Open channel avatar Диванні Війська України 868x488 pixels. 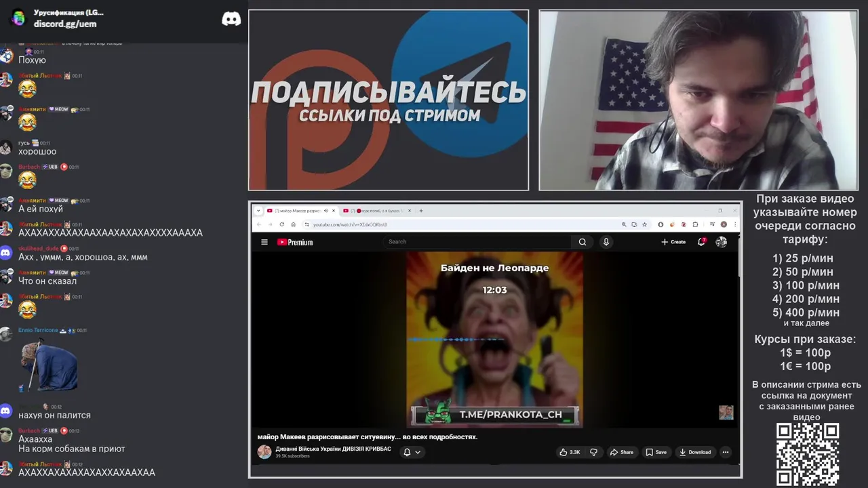pyautogui.click(x=264, y=452)
